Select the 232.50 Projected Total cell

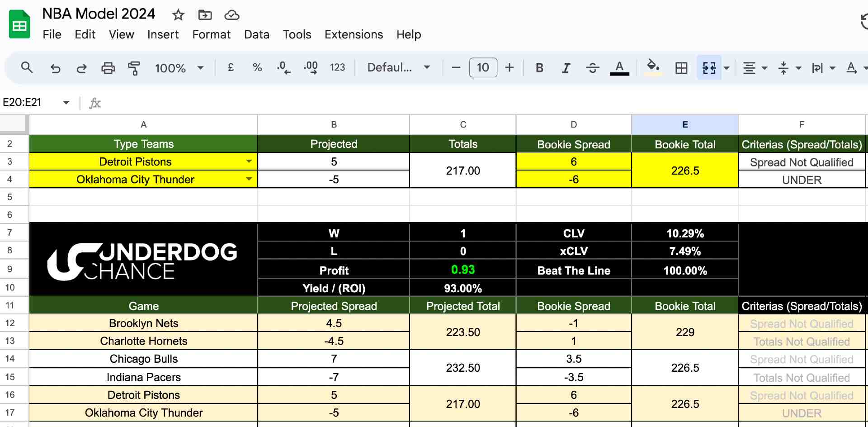(463, 368)
